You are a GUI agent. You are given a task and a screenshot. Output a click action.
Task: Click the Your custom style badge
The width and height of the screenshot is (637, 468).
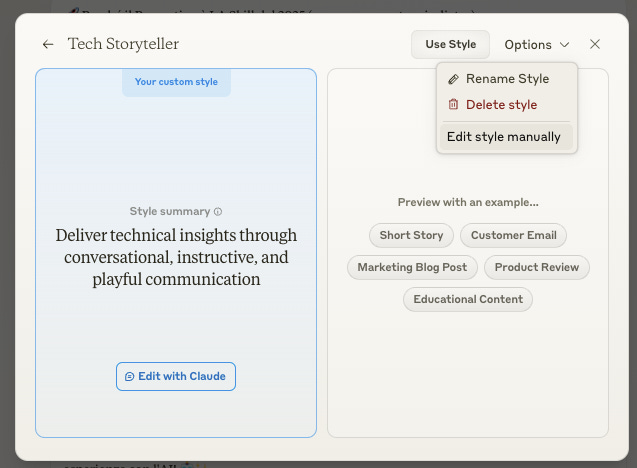(176, 82)
